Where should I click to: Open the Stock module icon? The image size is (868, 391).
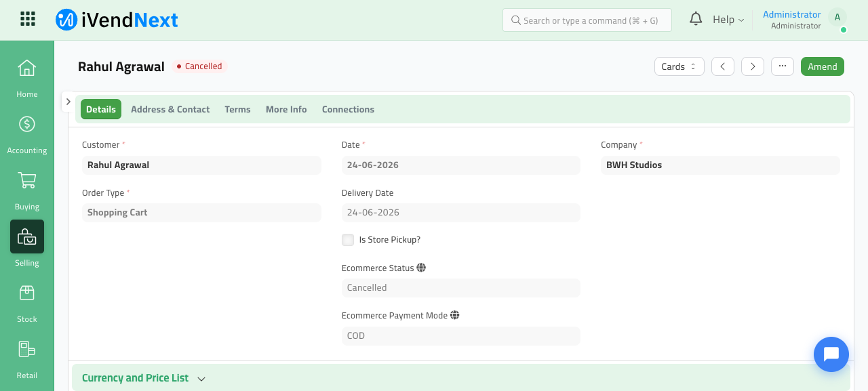click(26, 293)
